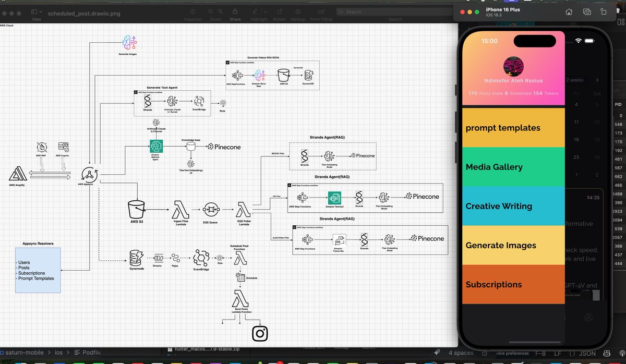626x364 pixels.
Task: Click the Ingest Files Lambda icon
Action: pos(180,209)
